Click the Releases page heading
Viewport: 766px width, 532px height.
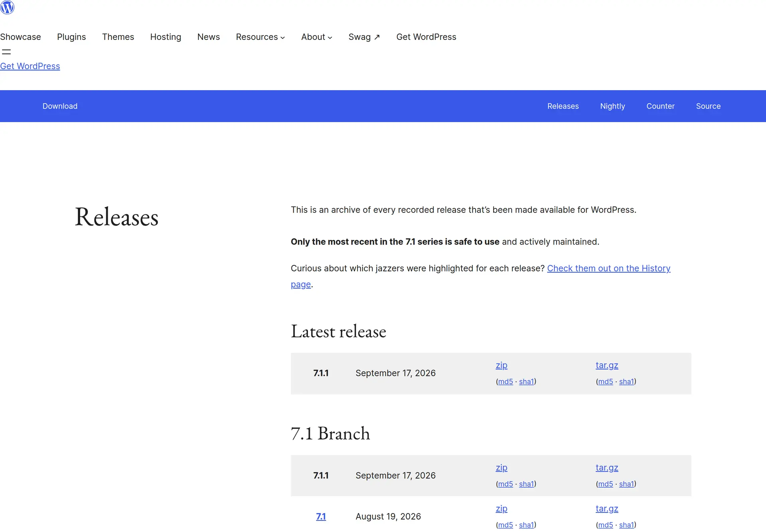click(116, 217)
